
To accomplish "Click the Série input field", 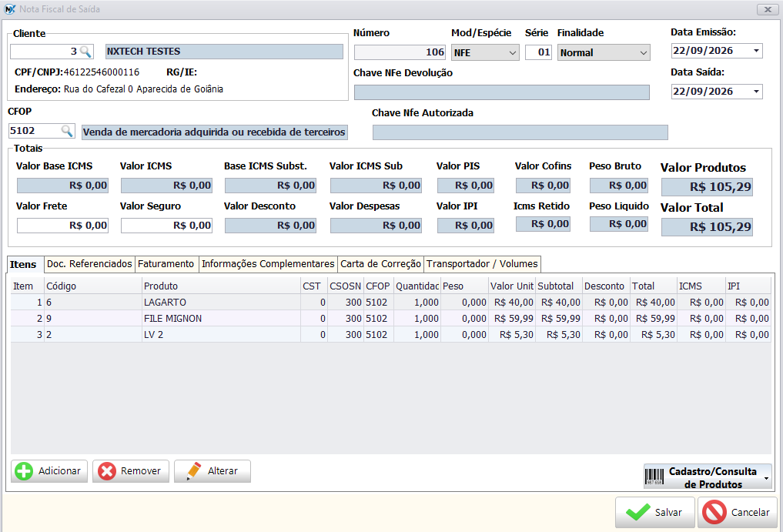I will coord(538,52).
